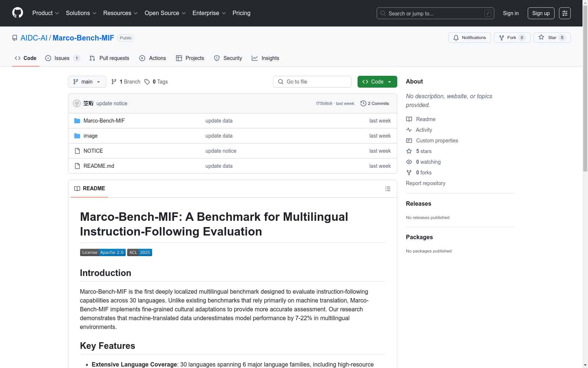
Task: Click the branch icon beside 1 Branch
Action: click(x=114, y=82)
